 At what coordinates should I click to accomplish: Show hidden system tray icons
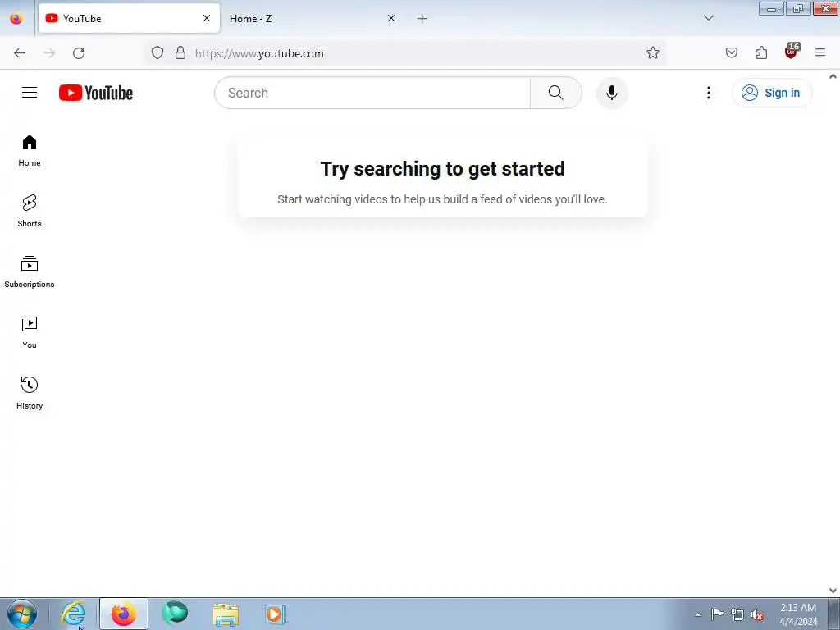pyautogui.click(x=697, y=614)
